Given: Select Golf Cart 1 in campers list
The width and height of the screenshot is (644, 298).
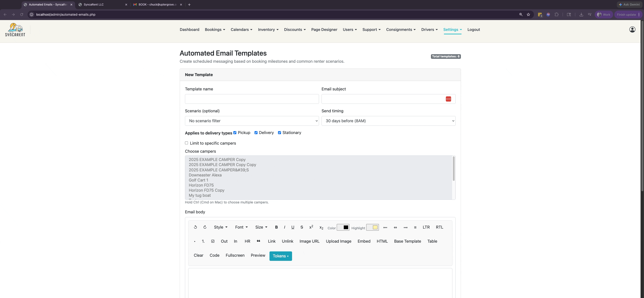Looking at the screenshot, I should 198,180.
